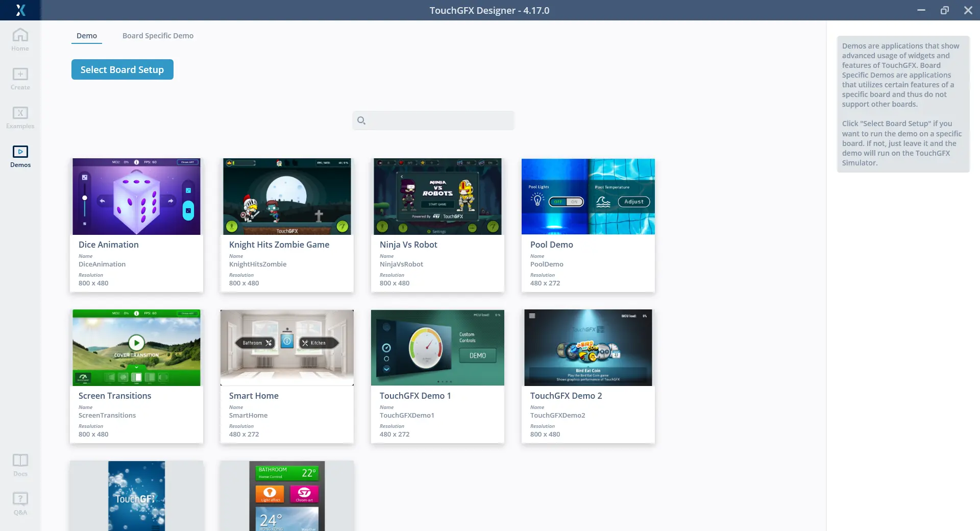Open the Examples sidebar icon
The height and width of the screenshot is (531, 980).
pos(20,113)
